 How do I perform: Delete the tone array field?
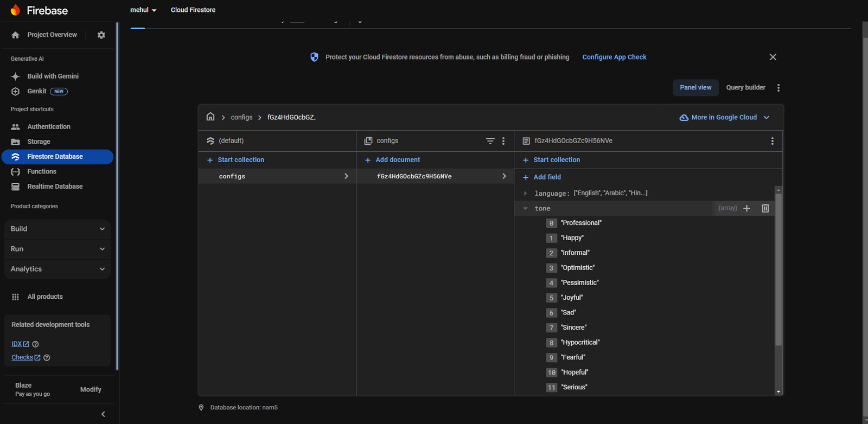click(765, 208)
